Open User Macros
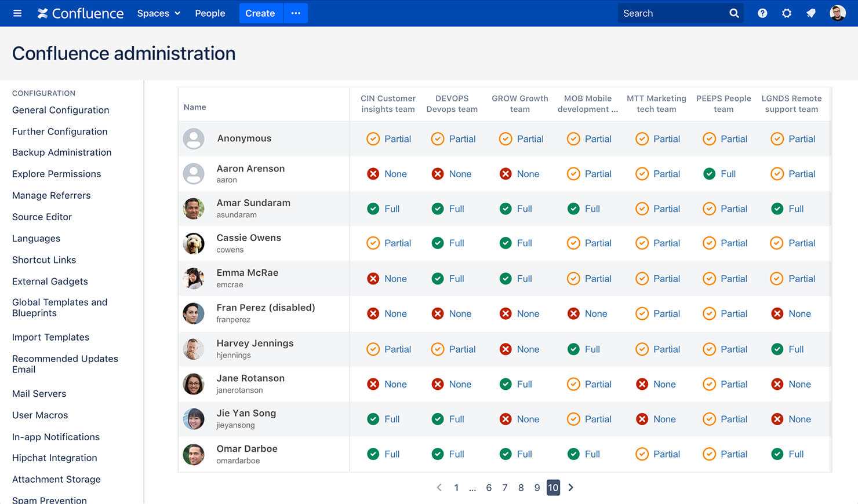 tap(40, 415)
